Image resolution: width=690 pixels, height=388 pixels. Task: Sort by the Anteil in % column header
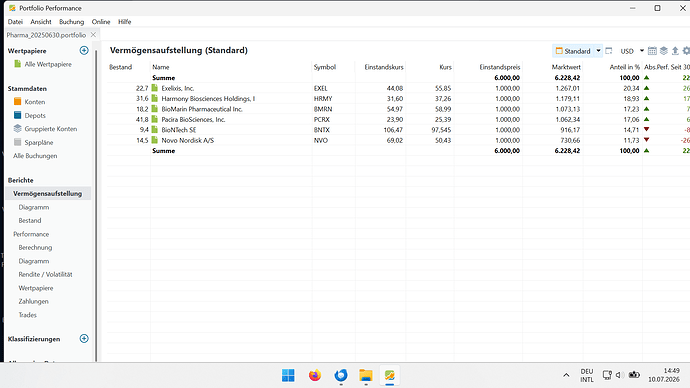[624, 67]
